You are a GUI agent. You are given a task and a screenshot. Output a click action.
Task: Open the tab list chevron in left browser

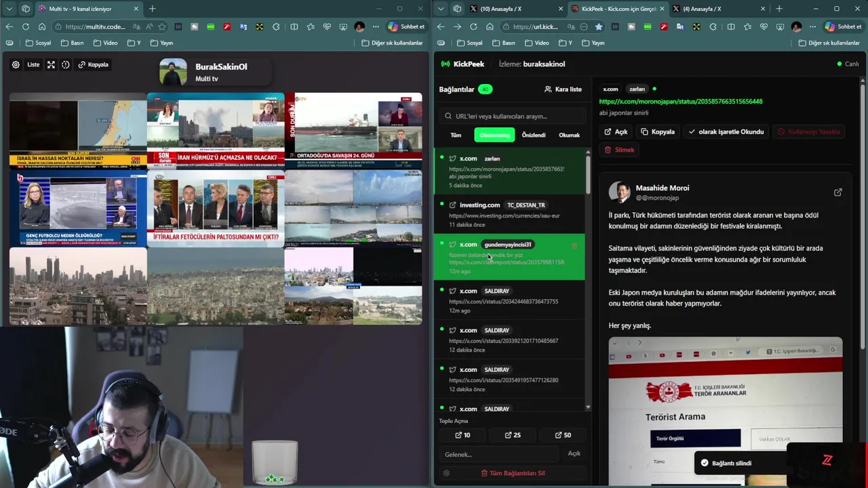click(x=9, y=9)
